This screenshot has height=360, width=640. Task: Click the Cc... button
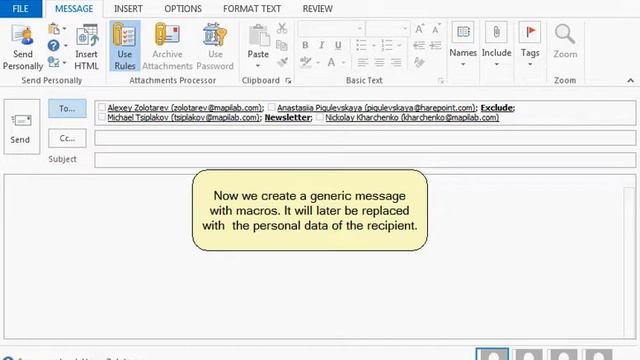pyautogui.click(x=67, y=138)
